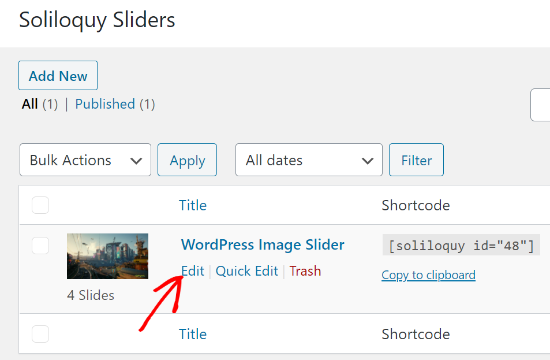Move the slider to Trash
This screenshot has height=360, width=550.
pos(305,271)
